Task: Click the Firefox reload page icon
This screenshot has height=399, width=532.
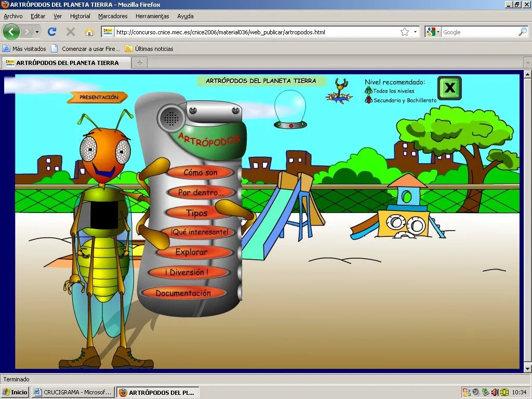Action: tap(52, 32)
